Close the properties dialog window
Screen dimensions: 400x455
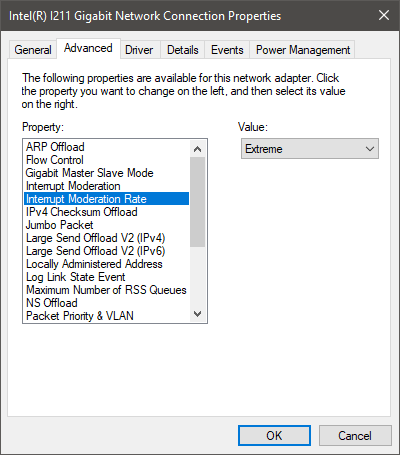pos(384,15)
